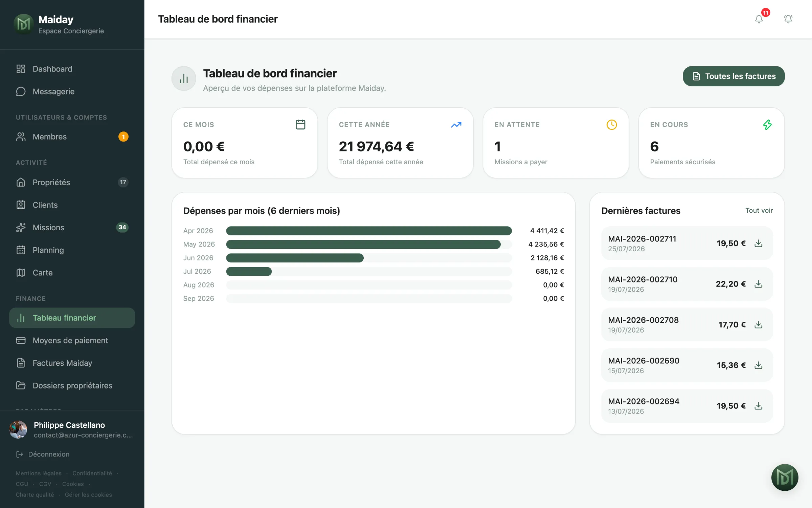Image resolution: width=812 pixels, height=508 pixels.
Task: Download invoice MAI-2026-002690
Action: pos(758,365)
